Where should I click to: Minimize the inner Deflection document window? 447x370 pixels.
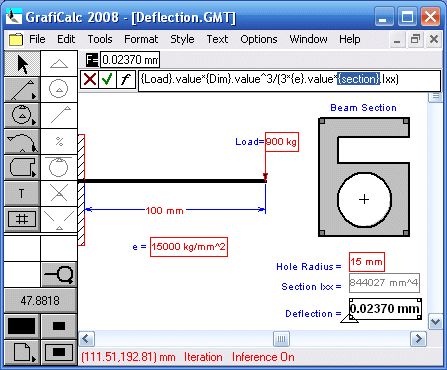click(397, 40)
